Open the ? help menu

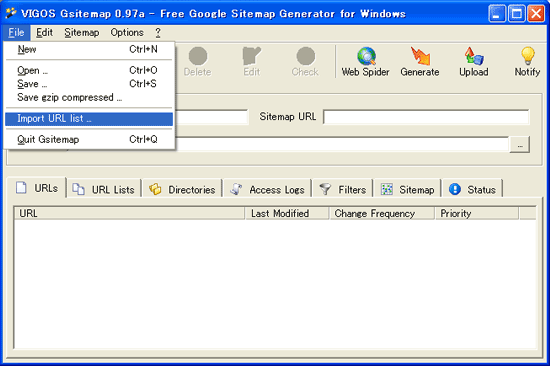pos(158,33)
